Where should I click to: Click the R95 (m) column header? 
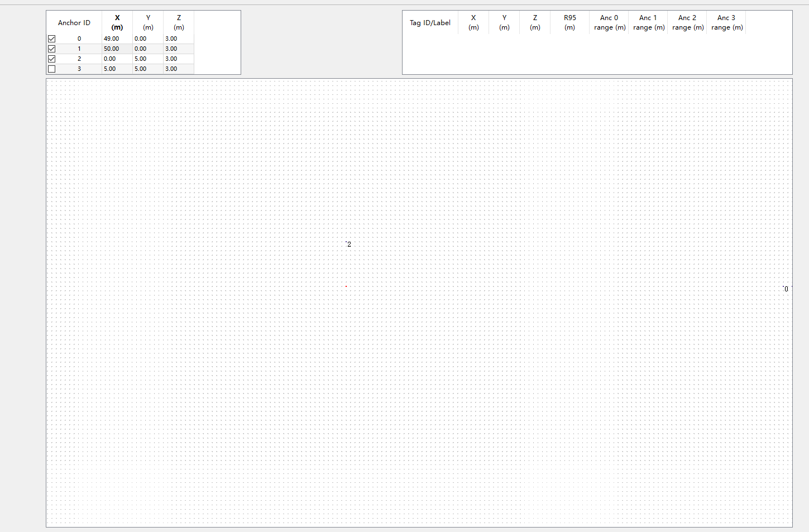click(569, 23)
